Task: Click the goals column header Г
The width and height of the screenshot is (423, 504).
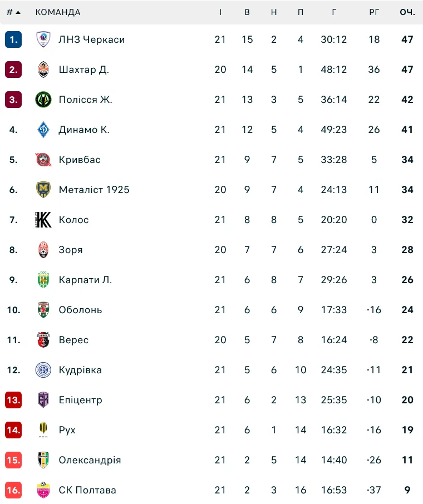Action: 333,12
